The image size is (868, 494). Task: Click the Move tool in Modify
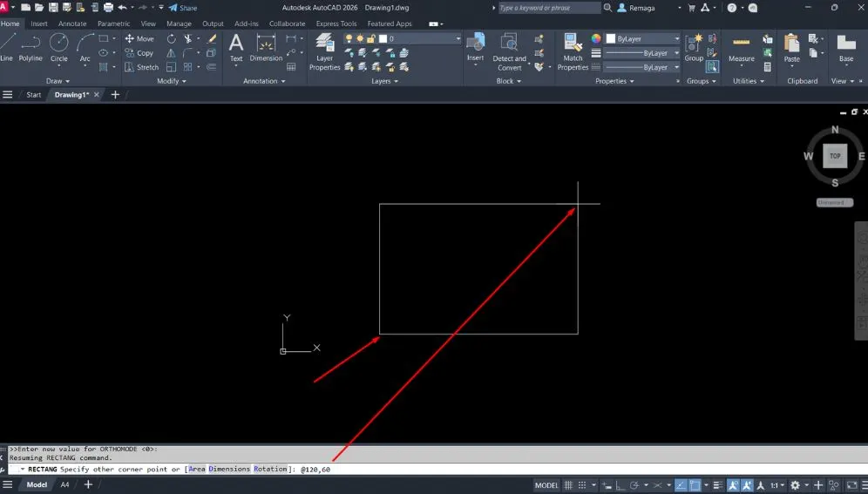[x=139, y=38]
